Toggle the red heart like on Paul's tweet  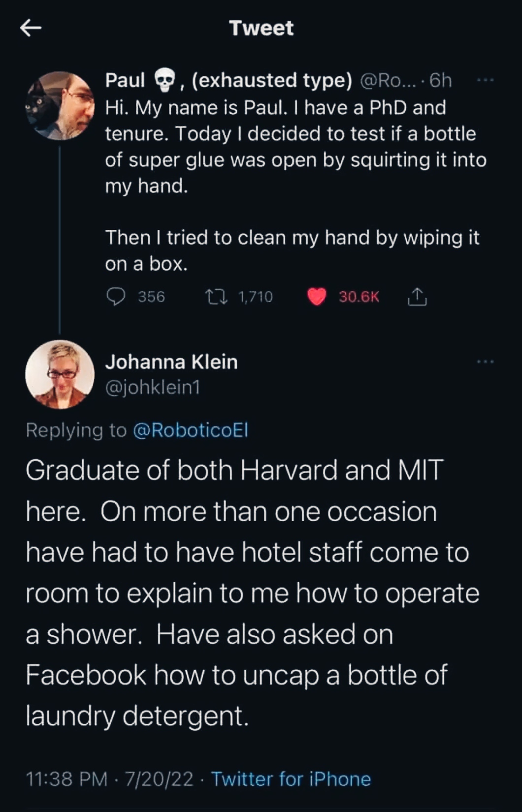pyautogui.click(x=317, y=296)
